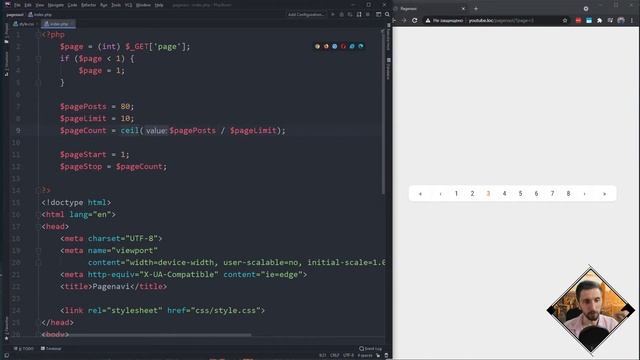Open the Tools menu
The width and height of the screenshot is (640, 360).
(x=116, y=5)
